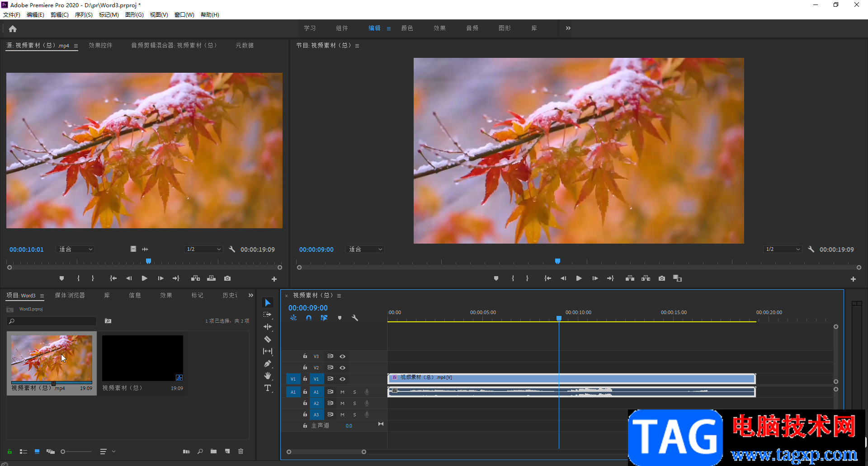Viewport: 868px width, 466px height.
Task: Switch to the 效果控件 tab
Action: pos(100,45)
